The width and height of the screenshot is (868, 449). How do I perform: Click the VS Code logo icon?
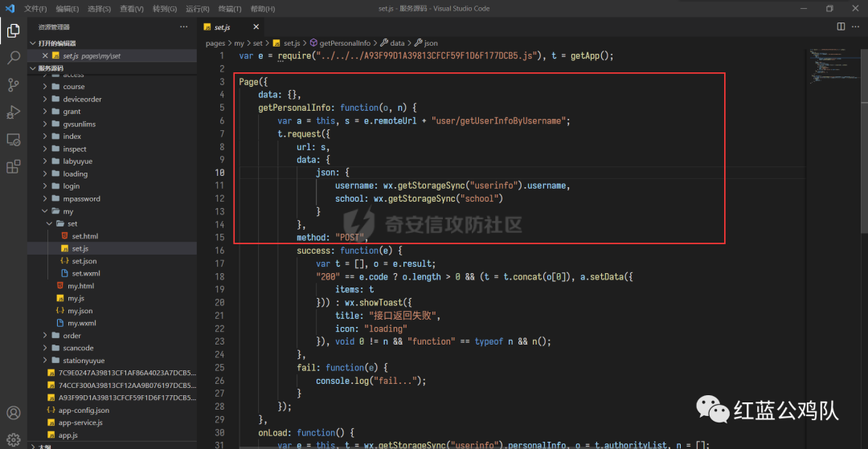[x=10, y=8]
